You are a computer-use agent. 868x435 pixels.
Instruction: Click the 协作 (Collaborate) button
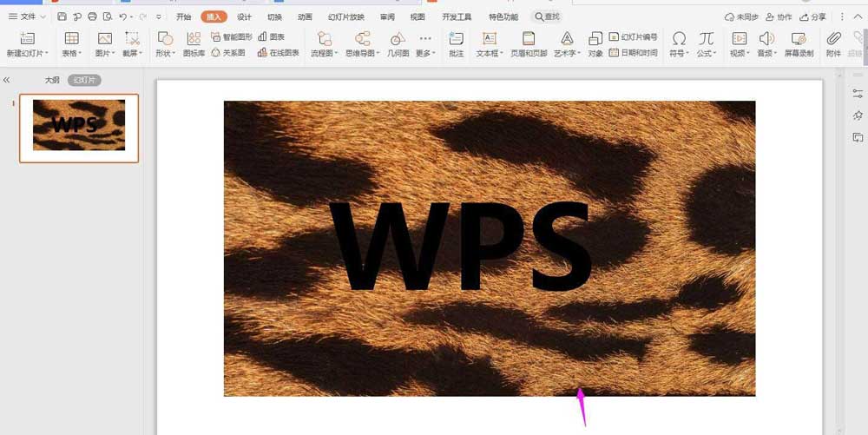point(779,16)
